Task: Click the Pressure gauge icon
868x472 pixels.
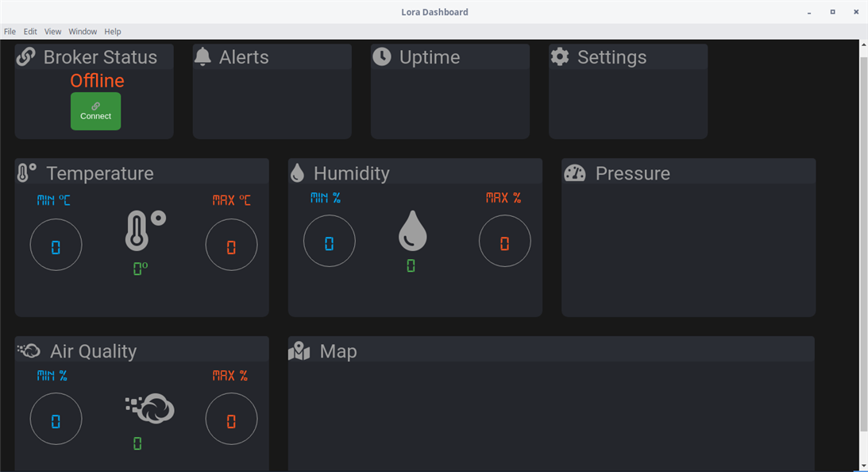Action: click(x=575, y=173)
